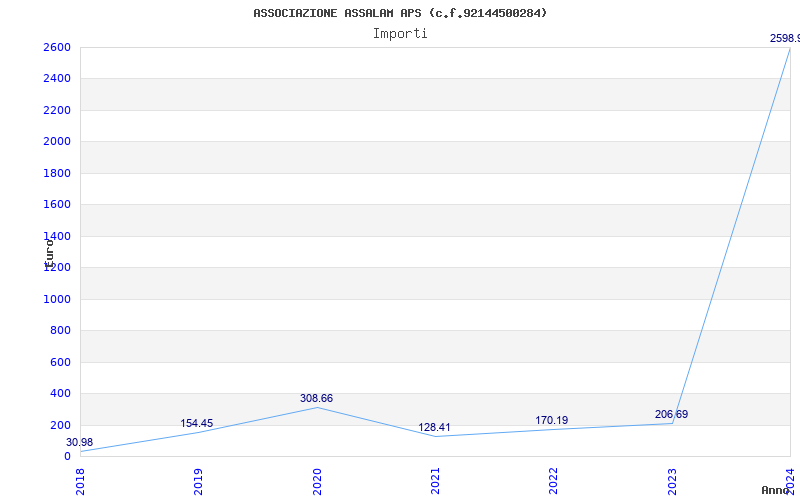The height and width of the screenshot is (500, 800).
Task: Select the 308.66 data label
Action: 316,398
